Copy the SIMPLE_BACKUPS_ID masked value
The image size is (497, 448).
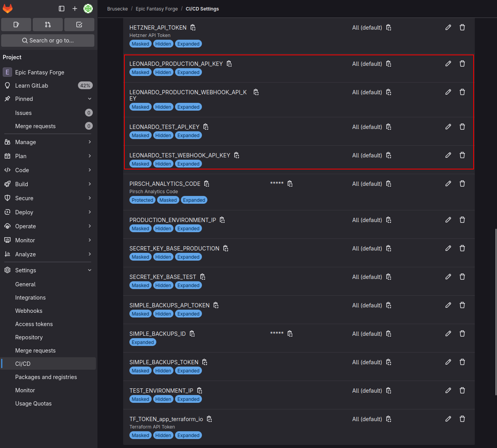pos(290,334)
